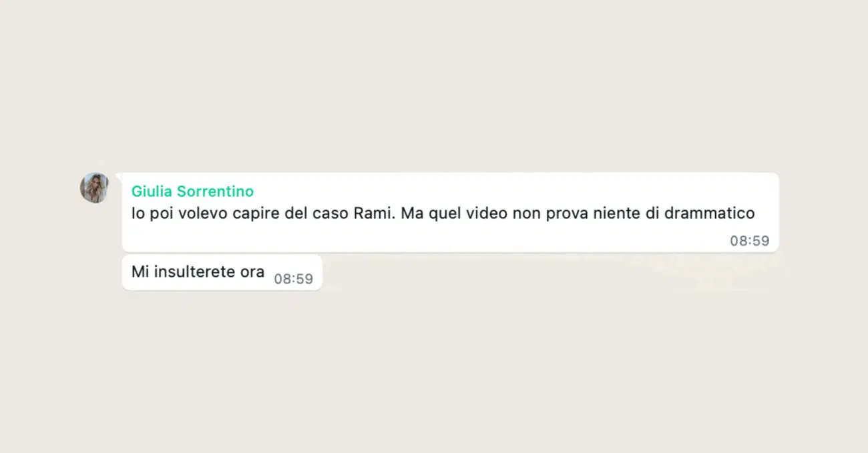868x453 pixels.
Task: Open Giulia Sorrentino's profile avatar
Action: tap(95, 188)
